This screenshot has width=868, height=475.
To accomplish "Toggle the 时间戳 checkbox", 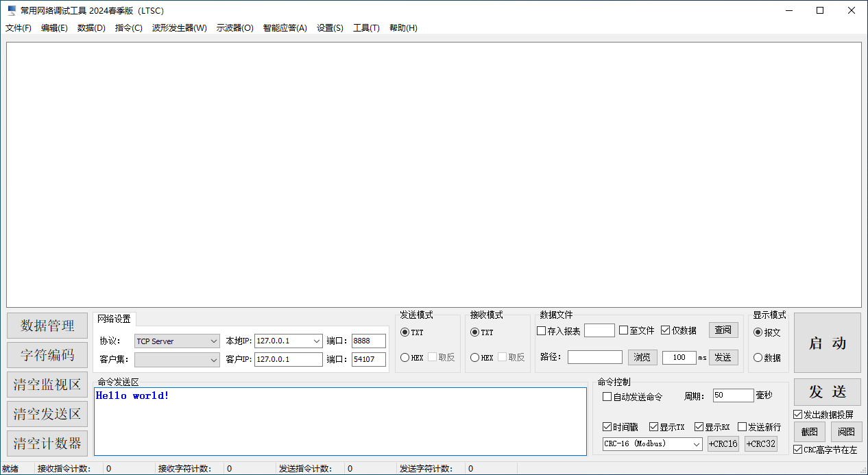I will point(607,426).
